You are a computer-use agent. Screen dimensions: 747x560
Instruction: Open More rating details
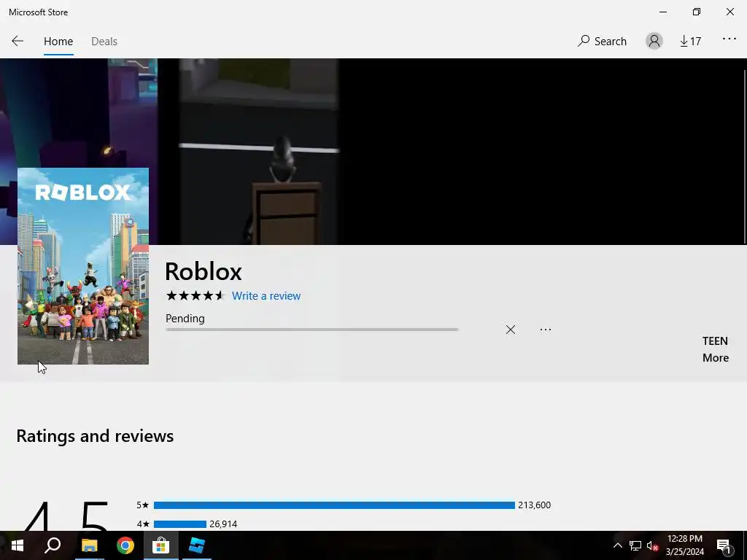pyautogui.click(x=716, y=357)
